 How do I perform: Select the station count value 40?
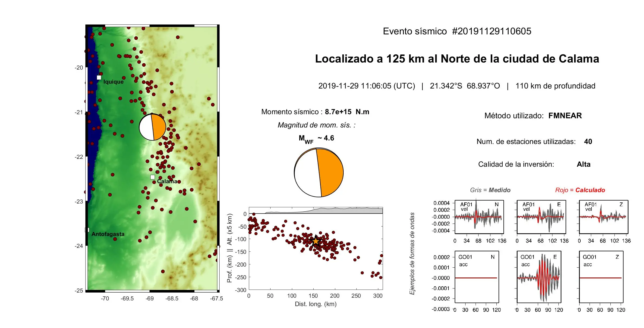click(x=588, y=142)
